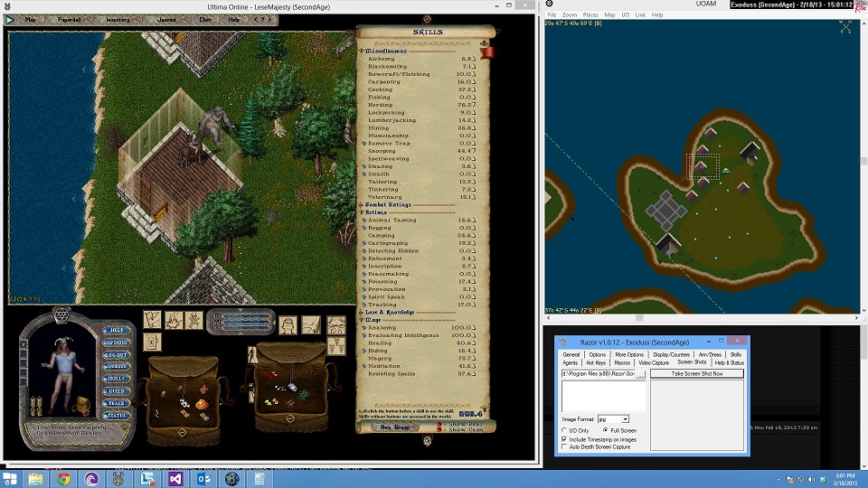Screen dimensions: 868x488
Task: Expand the Combat Ratings skill group
Action: 362,205
